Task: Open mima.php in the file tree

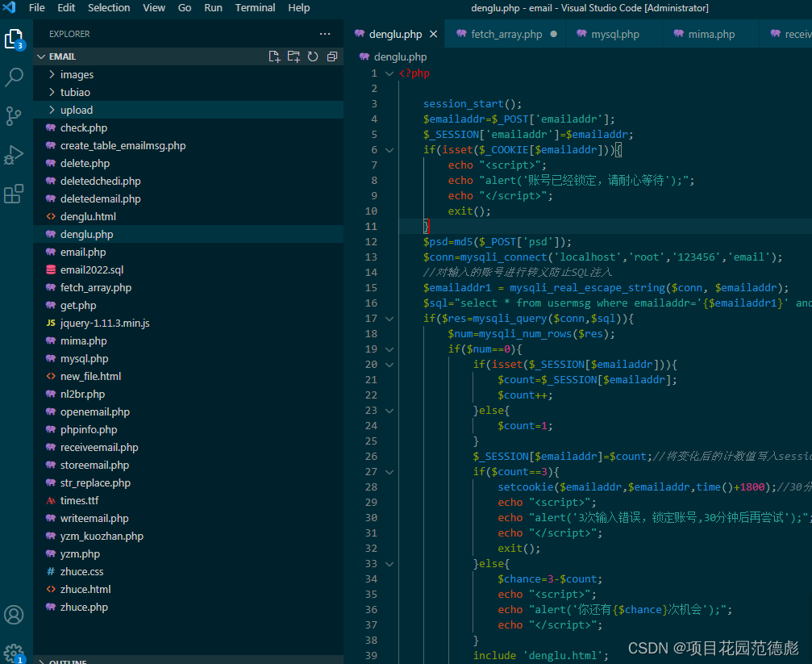Action: click(x=188, y=340)
